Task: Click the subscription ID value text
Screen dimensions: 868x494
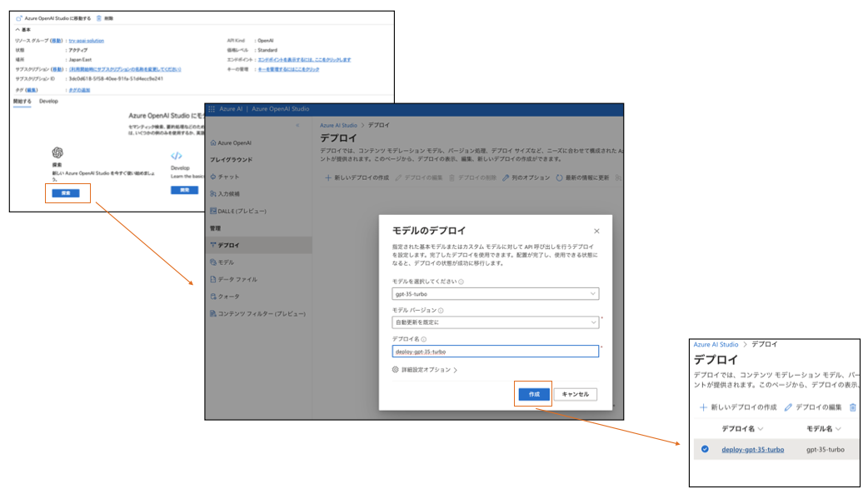Action: [116, 78]
